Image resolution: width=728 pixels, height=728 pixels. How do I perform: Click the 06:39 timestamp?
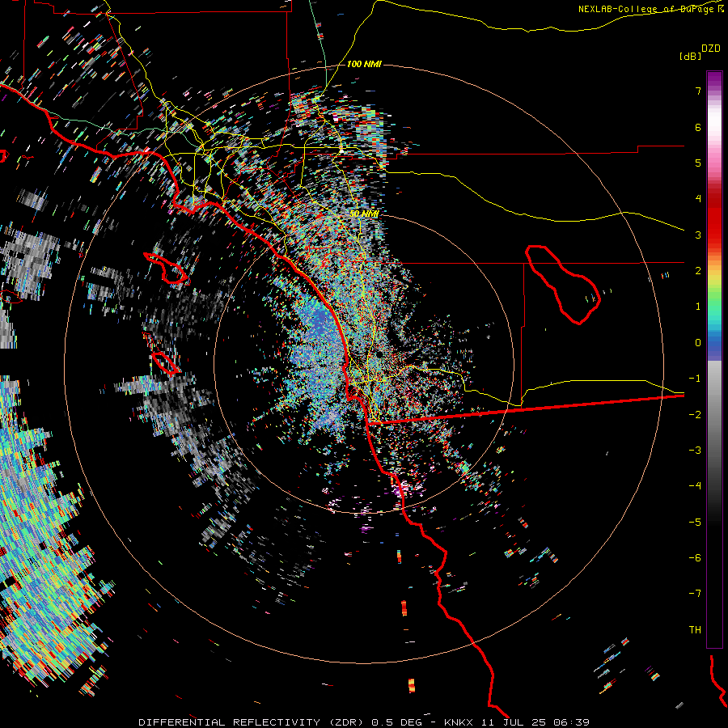coord(572,722)
